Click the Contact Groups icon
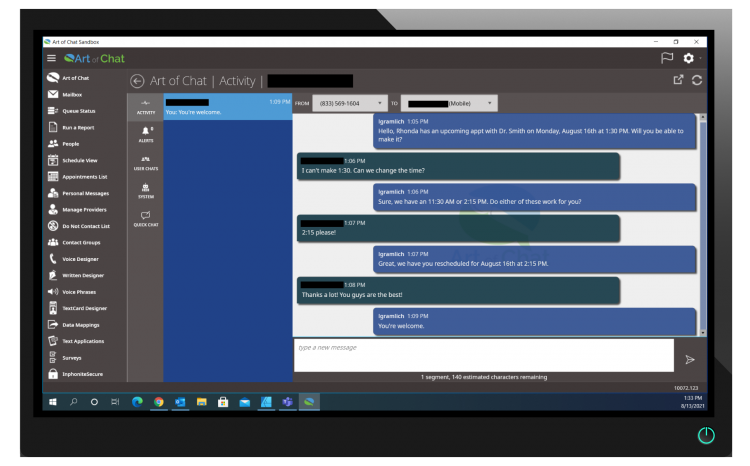 (53, 243)
